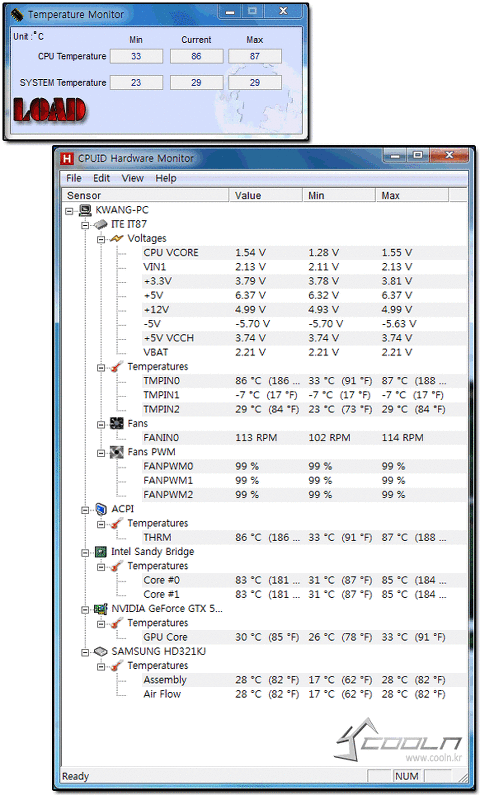
Task: Open the File menu
Action: pos(73,178)
